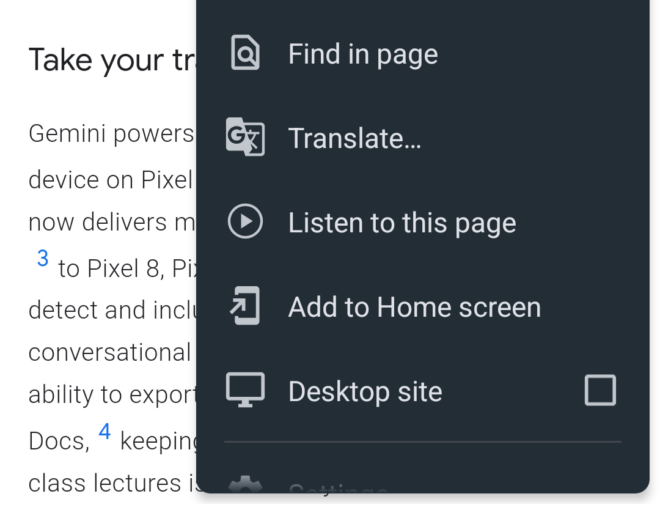Tap the "Desktop site" menu label

pyautogui.click(x=365, y=391)
